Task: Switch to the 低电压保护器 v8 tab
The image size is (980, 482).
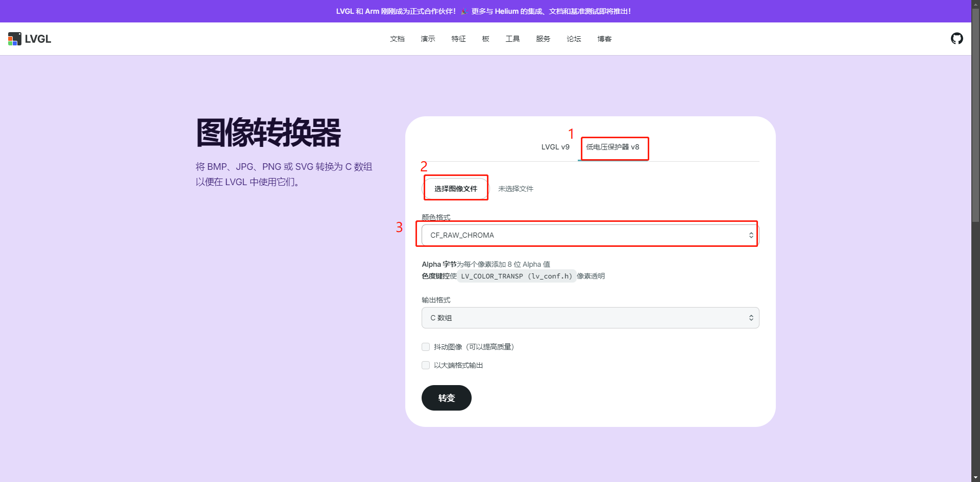Action: [612, 147]
